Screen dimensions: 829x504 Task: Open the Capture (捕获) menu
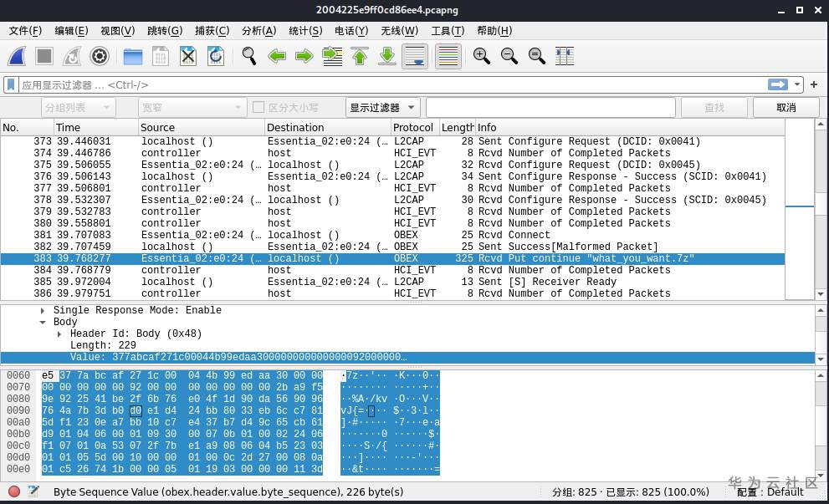[x=212, y=31]
